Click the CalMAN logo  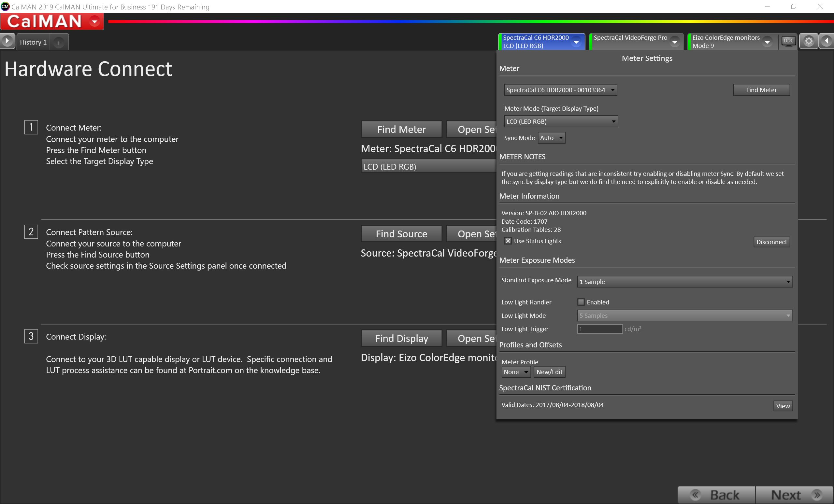(44, 21)
